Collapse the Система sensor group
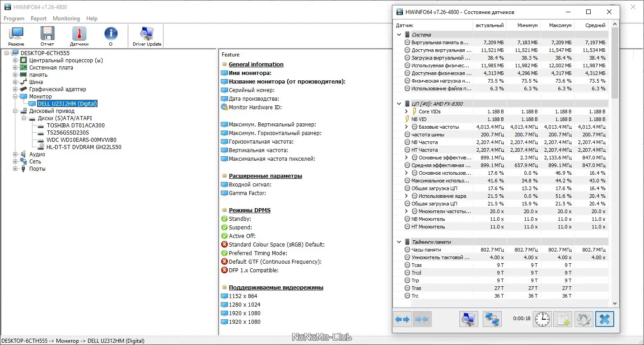 399,35
